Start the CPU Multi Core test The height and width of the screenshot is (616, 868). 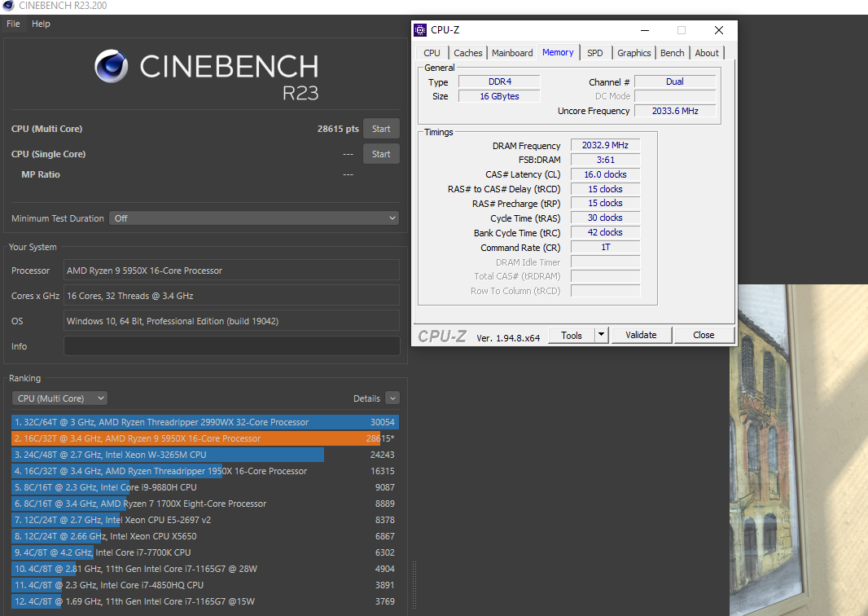click(x=381, y=129)
